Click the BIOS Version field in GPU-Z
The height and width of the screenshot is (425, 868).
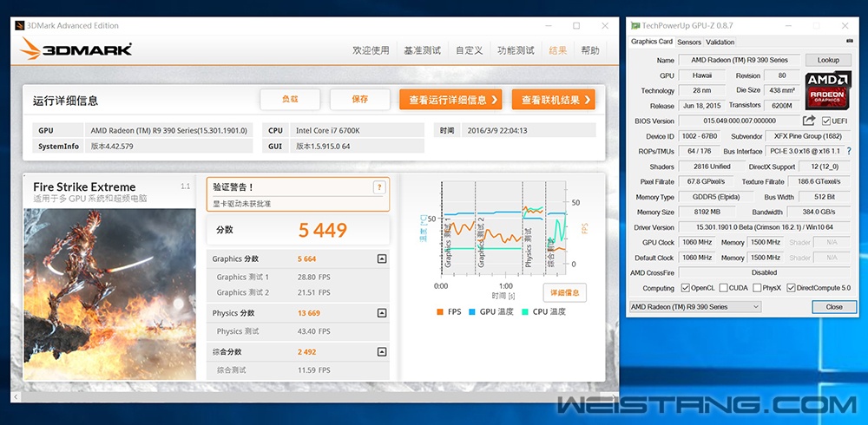pos(740,121)
